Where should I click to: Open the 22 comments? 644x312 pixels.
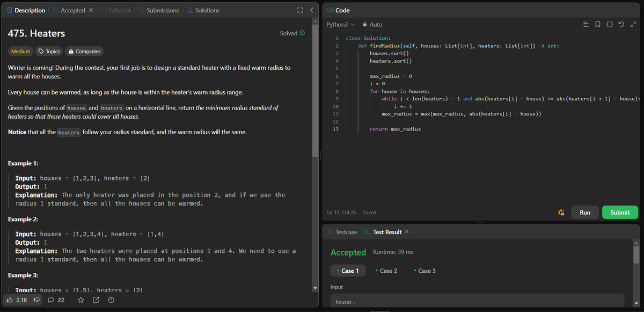tap(56, 300)
